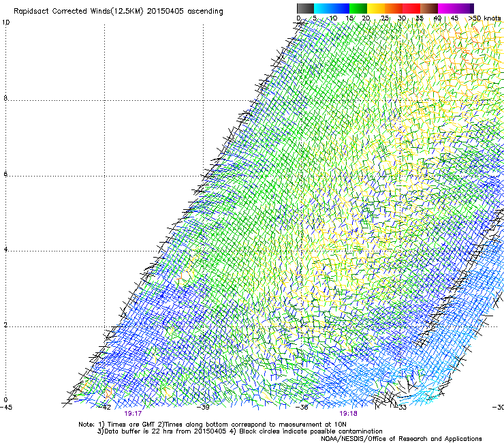Click the '-39' longitude axis label

(203, 407)
